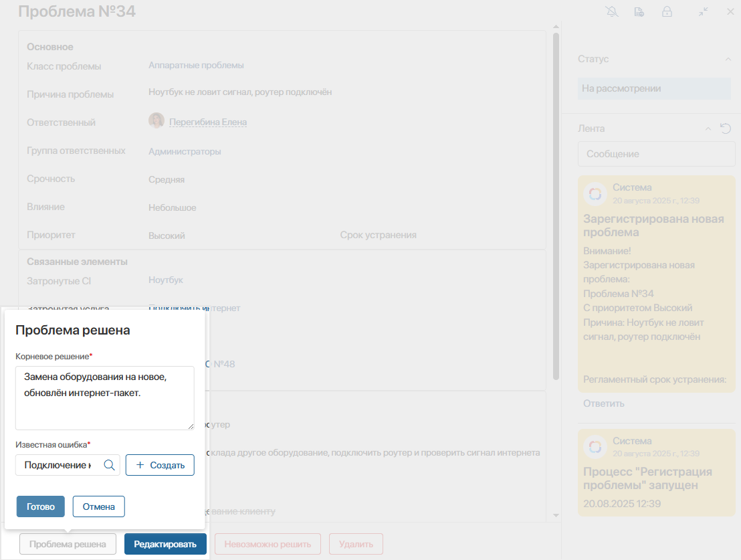Image resolution: width=741 pixels, height=560 pixels.
Task: Click the scrollbar down arrow
Action: [556, 515]
